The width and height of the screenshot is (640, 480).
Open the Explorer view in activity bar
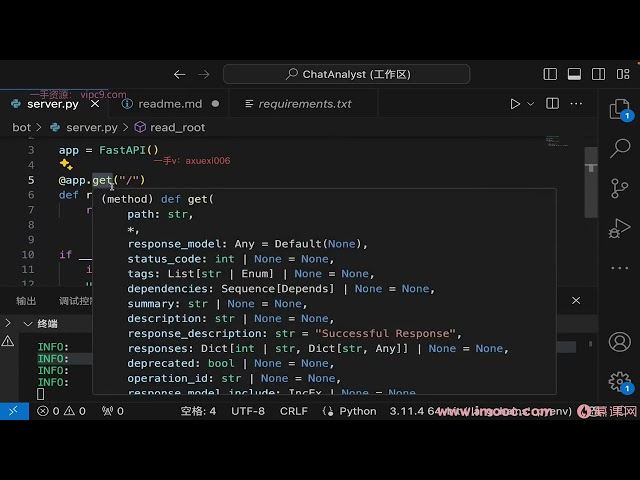tap(620, 109)
